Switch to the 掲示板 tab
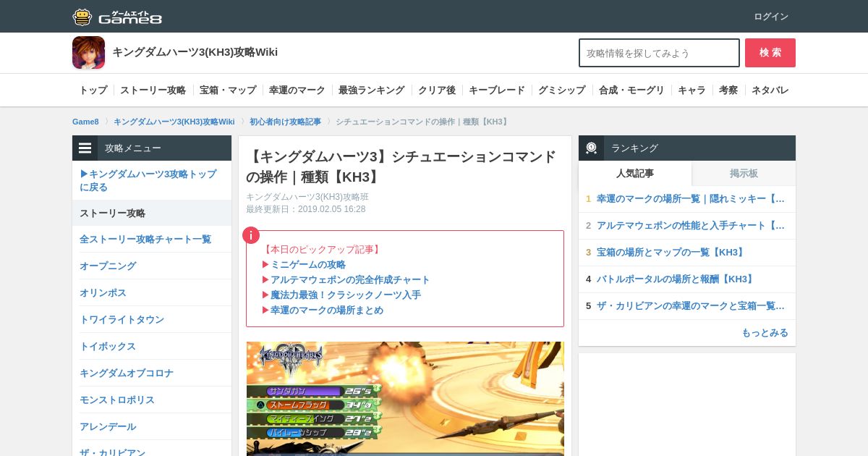This screenshot has width=868, height=456. pos(744,173)
